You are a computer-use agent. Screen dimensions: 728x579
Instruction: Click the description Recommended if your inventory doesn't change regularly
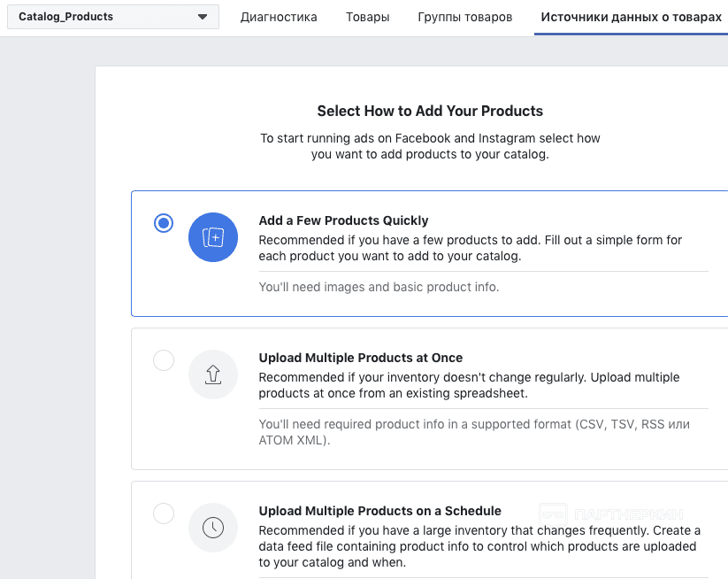469,385
